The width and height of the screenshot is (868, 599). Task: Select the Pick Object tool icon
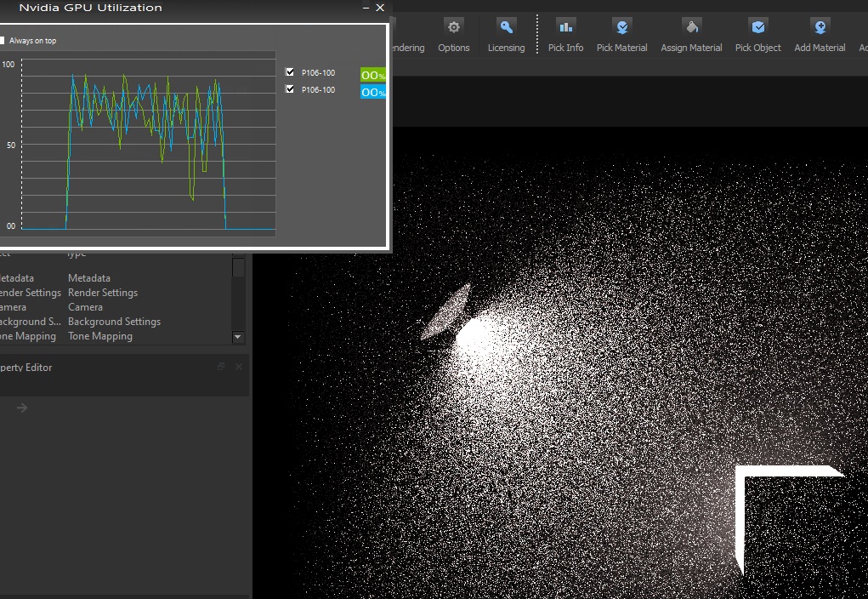click(757, 27)
